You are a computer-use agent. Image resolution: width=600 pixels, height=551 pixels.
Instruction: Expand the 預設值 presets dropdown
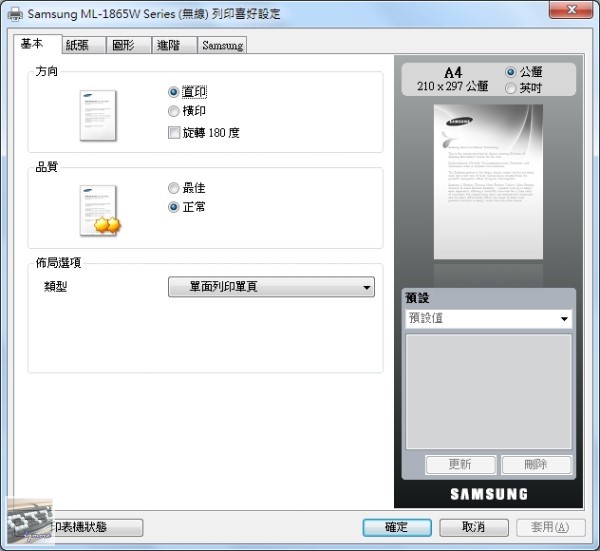click(488, 318)
